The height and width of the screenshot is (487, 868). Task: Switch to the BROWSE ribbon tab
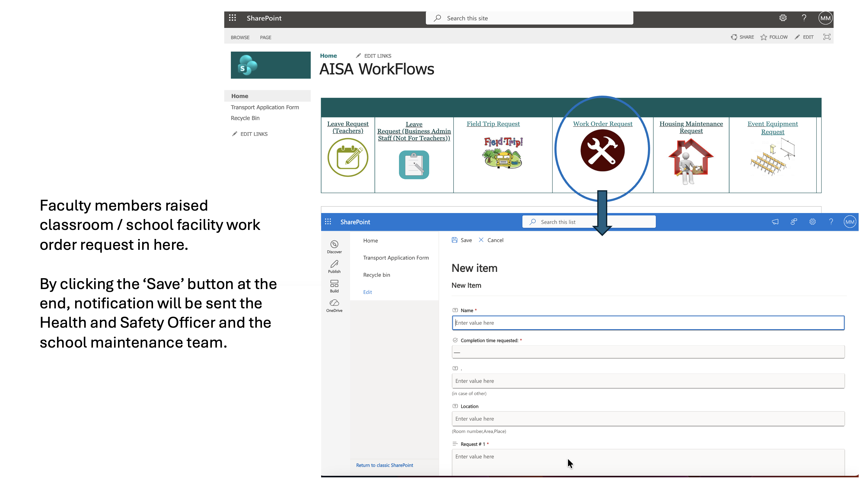[x=240, y=37]
